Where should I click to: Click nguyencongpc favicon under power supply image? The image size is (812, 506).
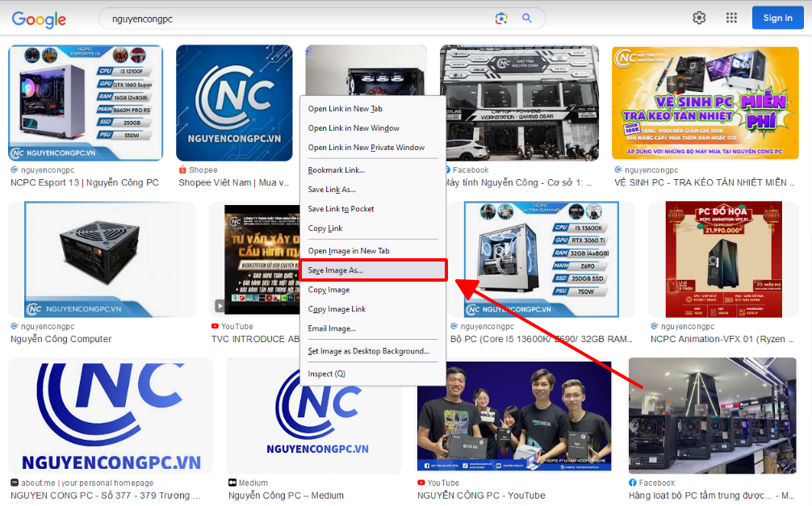[15, 326]
